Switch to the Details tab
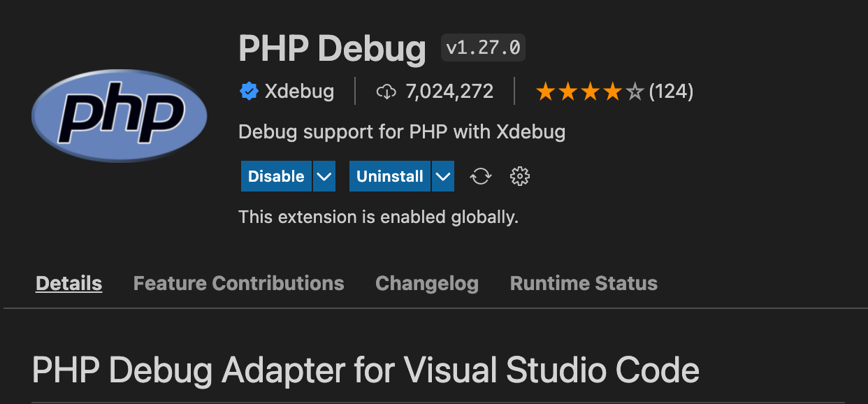 click(69, 283)
